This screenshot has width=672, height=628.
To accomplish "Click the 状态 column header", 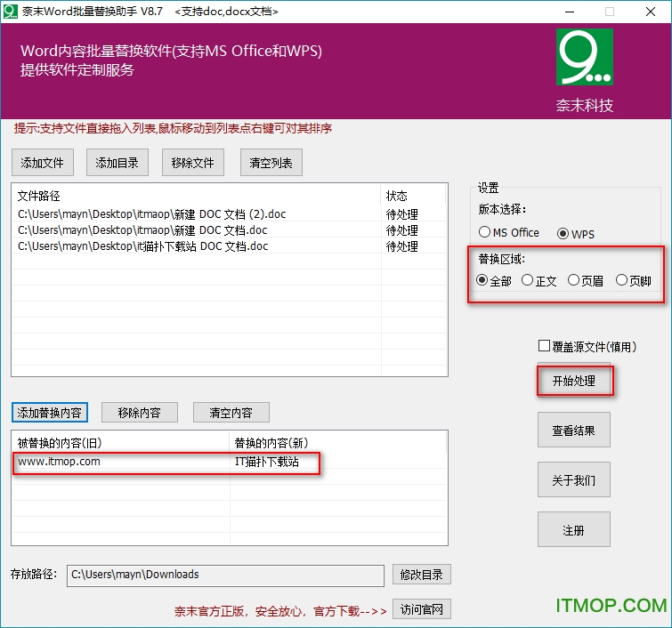I will tap(413, 196).
